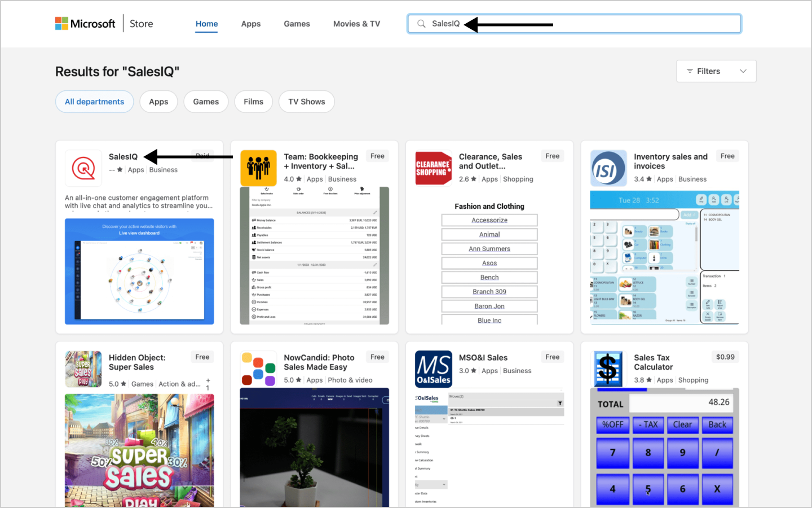Image resolution: width=812 pixels, height=508 pixels.
Task: Open the SalesIQ app title
Action: click(x=123, y=156)
